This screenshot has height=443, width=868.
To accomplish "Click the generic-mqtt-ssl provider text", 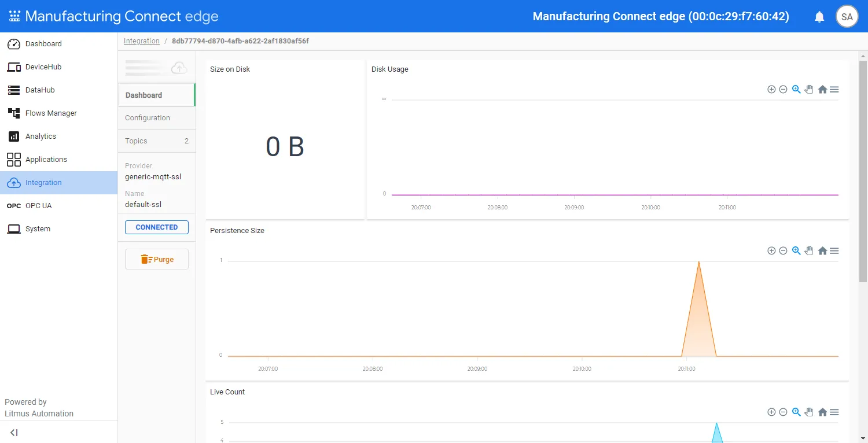I will [153, 177].
